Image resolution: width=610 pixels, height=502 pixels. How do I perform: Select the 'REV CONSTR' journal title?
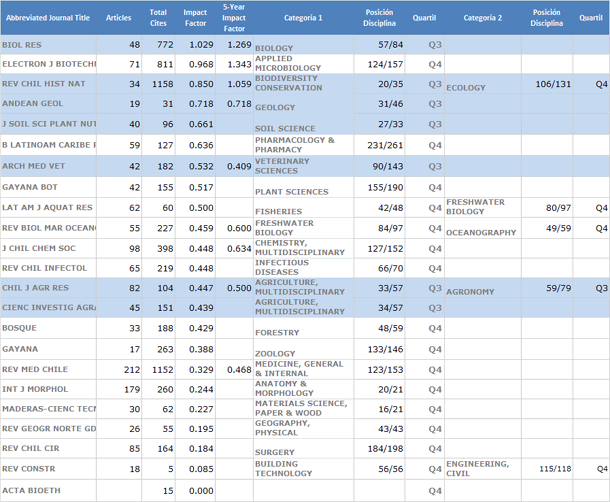coord(28,469)
